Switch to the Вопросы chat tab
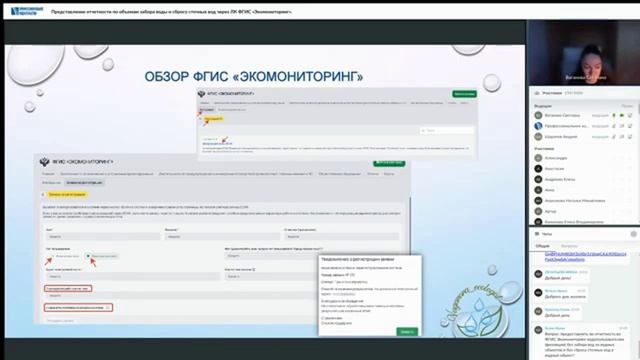Screen dimensions: 640x360 [569, 246]
